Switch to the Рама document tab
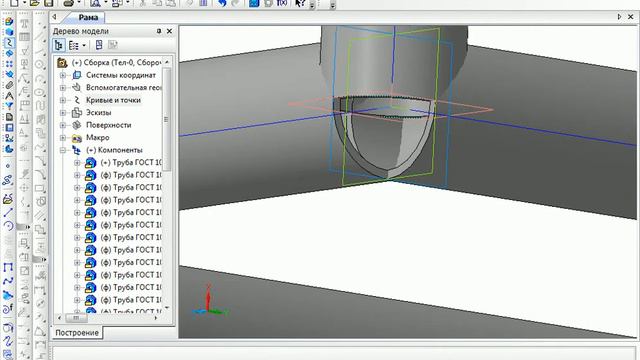 [x=88, y=17]
